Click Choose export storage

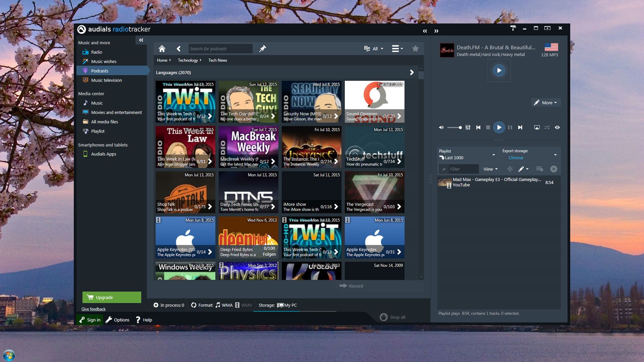[516, 158]
